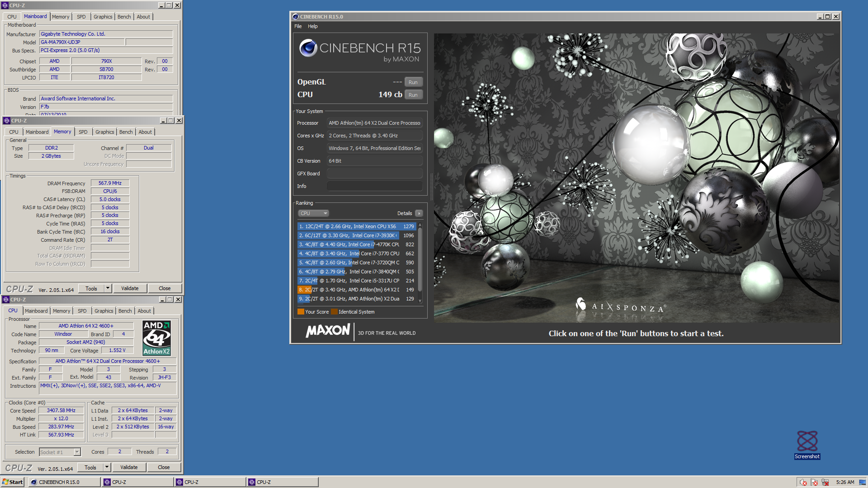
Task: Click the Start button on taskbar
Action: click(13, 482)
